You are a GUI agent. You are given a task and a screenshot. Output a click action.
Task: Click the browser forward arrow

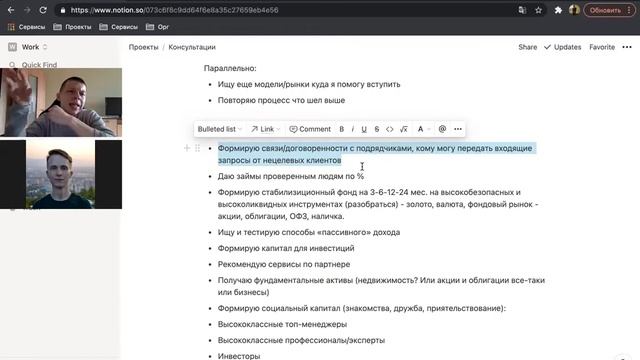click(27, 10)
